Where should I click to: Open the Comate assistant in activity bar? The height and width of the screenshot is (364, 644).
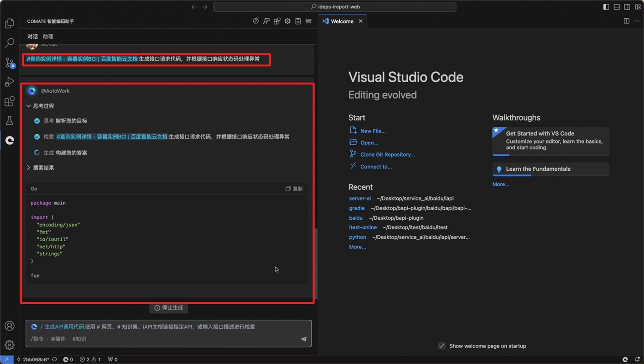10,140
